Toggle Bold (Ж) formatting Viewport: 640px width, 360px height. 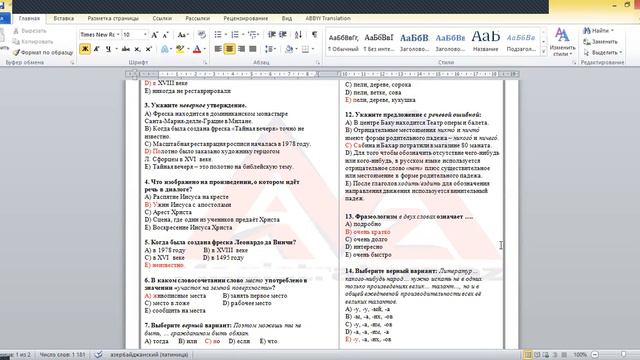click(85, 49)
